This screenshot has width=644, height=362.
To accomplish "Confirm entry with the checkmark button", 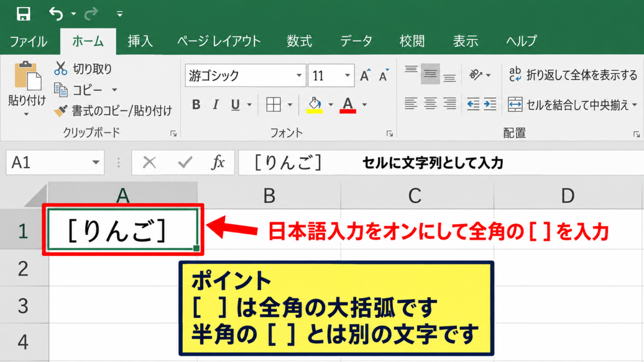I will tap(185, 162).
